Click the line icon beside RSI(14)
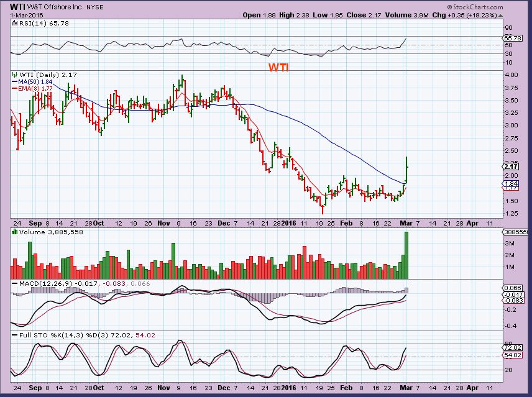The width and height of the screenshot is (532, 397). tap(14, 24)
